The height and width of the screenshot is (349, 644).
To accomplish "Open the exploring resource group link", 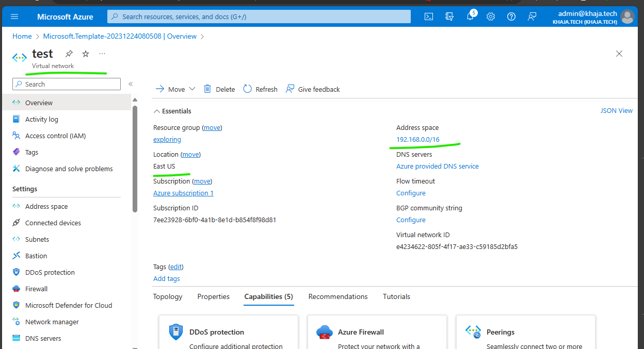I will click(167, 139).
